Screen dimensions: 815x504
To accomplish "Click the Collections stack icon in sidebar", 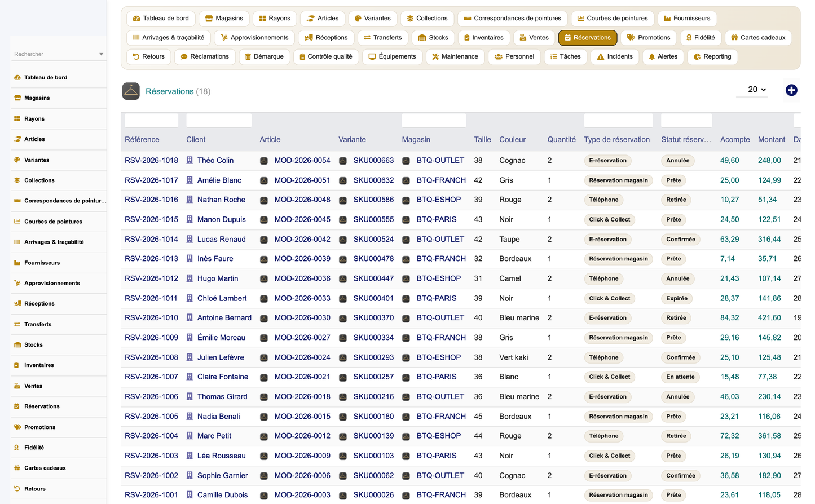I will click(17, 180).
